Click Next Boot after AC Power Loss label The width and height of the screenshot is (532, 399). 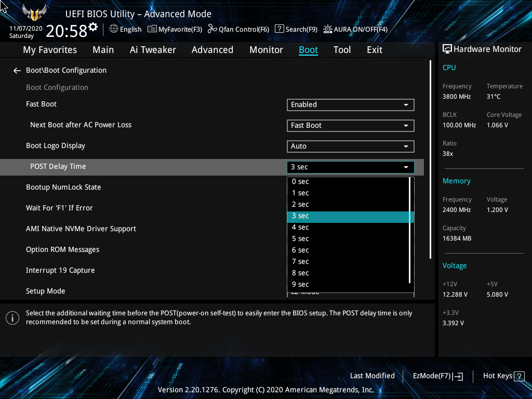(81, 125)
